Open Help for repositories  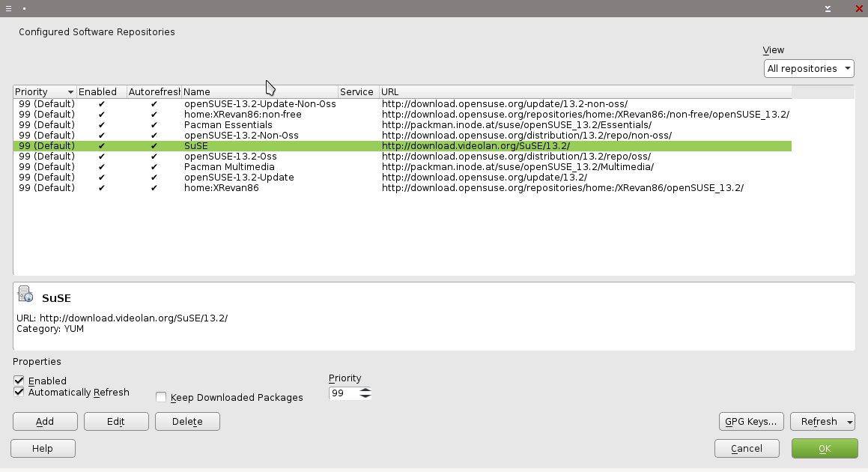pyautogui.click(x=43, y=449)
